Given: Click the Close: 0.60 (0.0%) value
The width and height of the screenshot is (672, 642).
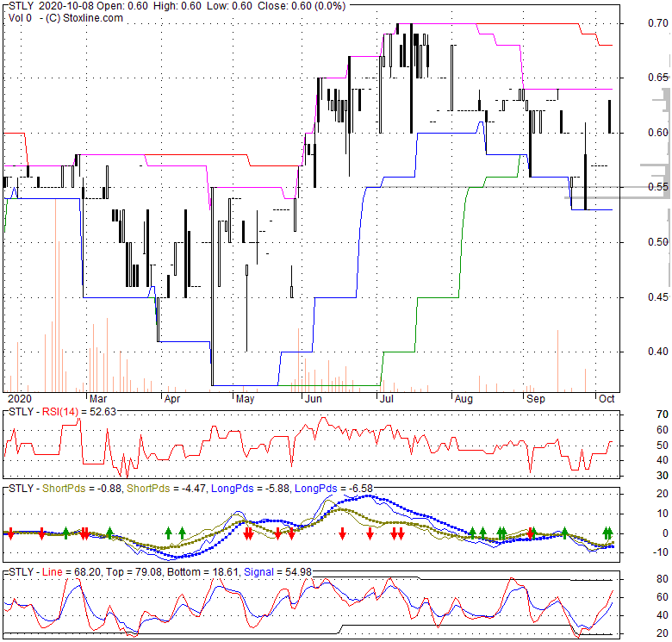Looking at the screenshot, I should click(x=301, y=6).
